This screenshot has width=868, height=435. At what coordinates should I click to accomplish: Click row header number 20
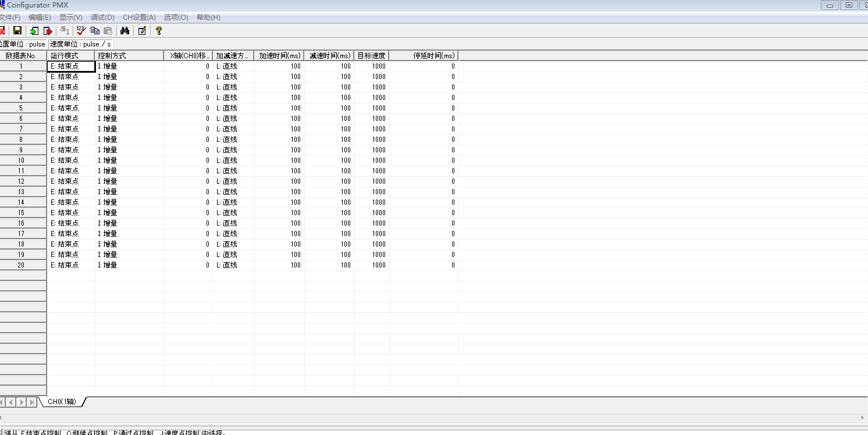22,265
